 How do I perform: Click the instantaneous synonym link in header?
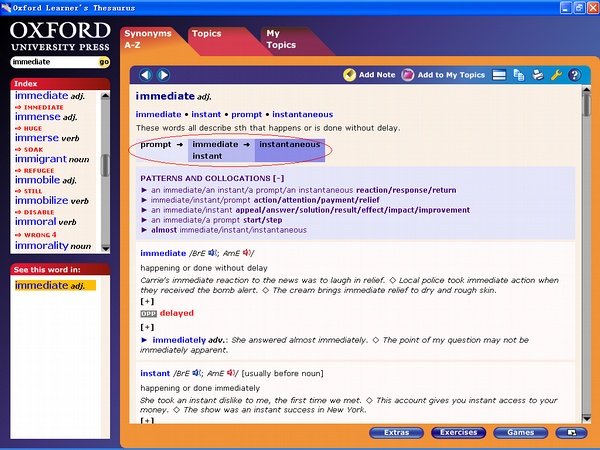pos(303,114)
